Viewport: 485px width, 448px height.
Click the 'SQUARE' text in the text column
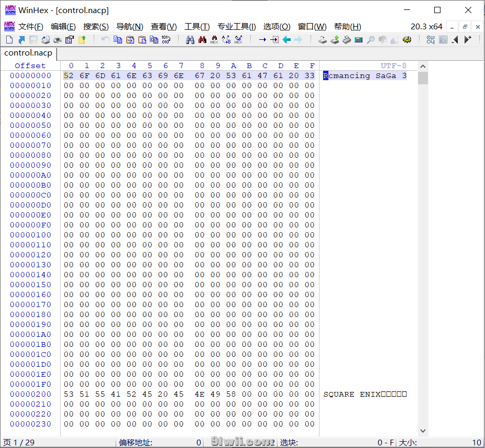[x=339, y=394]
